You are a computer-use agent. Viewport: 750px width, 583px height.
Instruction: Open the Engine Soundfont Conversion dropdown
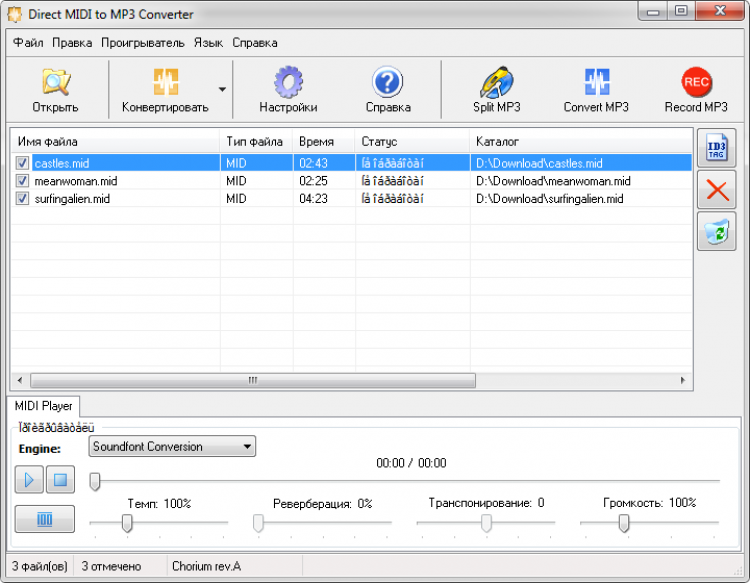coord(172,446)
